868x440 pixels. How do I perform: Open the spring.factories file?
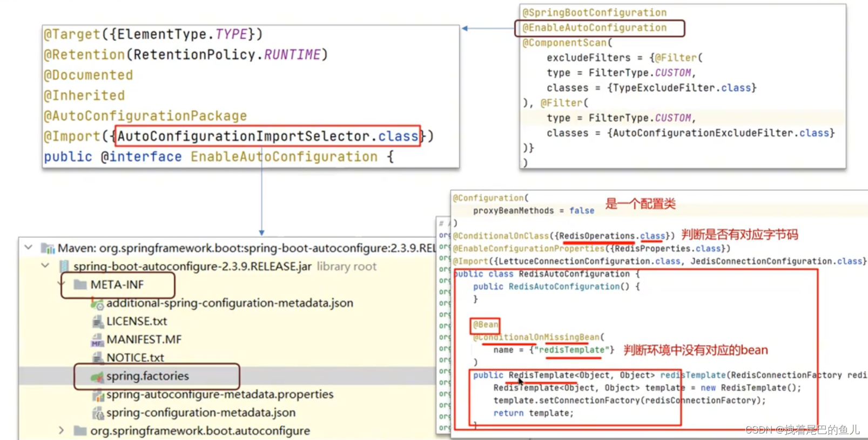[147, 376]
